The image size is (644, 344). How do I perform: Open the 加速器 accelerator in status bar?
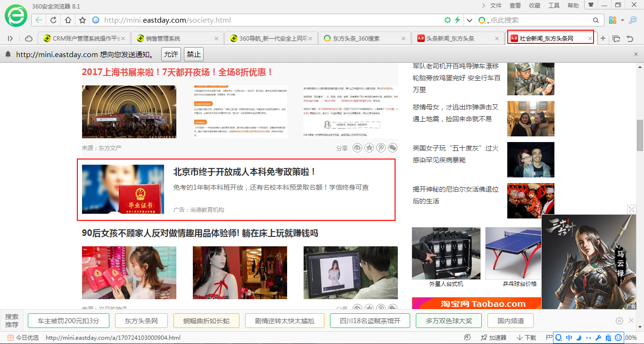[x=490, y=337]
